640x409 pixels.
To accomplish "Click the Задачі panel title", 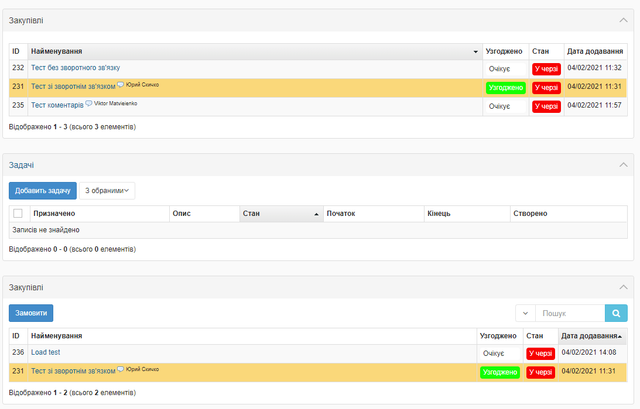I will (21, 165).
